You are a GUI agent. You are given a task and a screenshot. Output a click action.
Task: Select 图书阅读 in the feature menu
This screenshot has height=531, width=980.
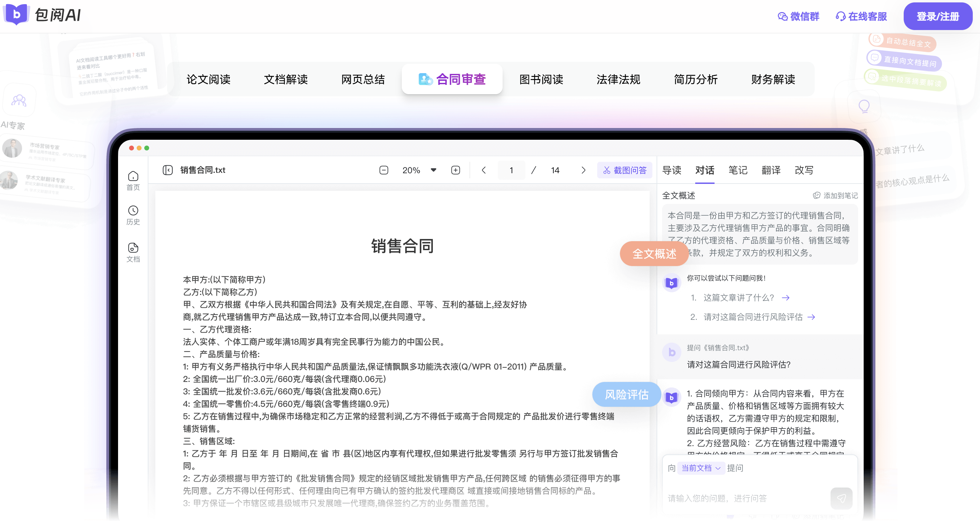click(x=541, y=79)
